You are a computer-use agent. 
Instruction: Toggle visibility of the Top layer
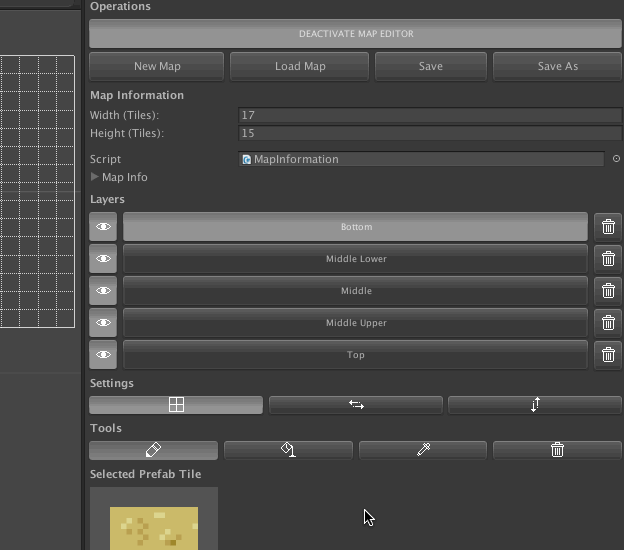[x=103, y=355]
